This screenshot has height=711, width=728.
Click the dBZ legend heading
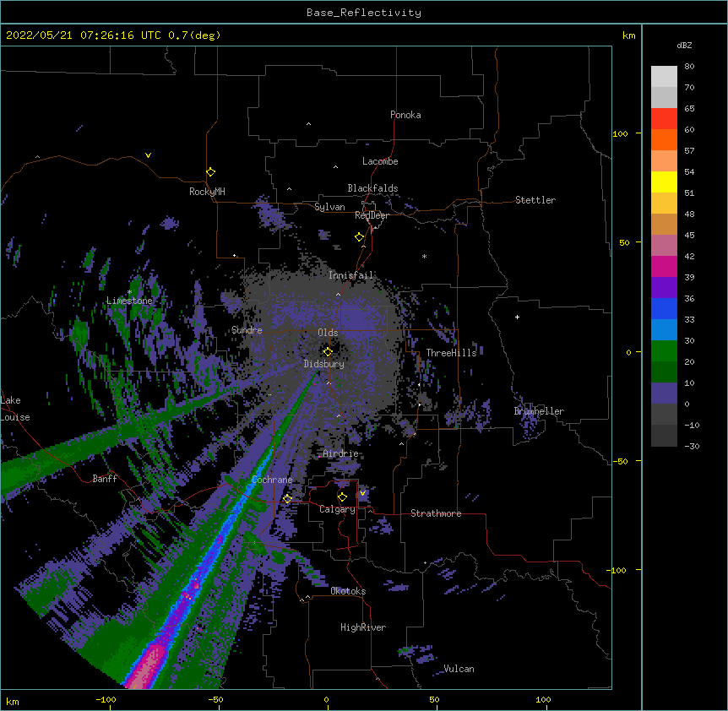point(684,46)
